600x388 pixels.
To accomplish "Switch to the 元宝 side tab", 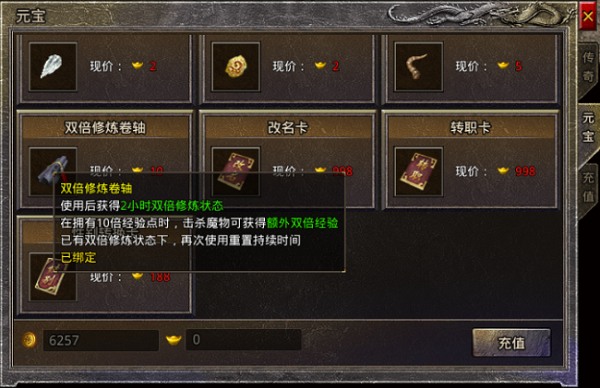I will click(x=589, y=127).
